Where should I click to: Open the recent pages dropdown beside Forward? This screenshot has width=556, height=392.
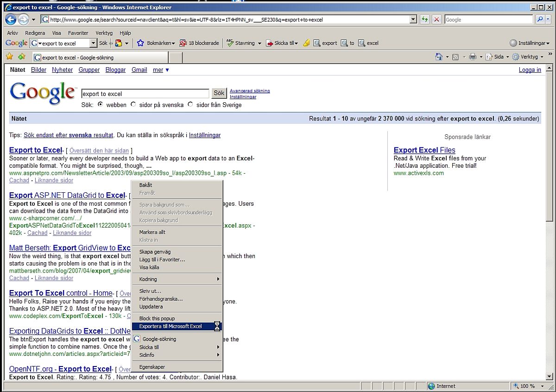click(33, 20)
